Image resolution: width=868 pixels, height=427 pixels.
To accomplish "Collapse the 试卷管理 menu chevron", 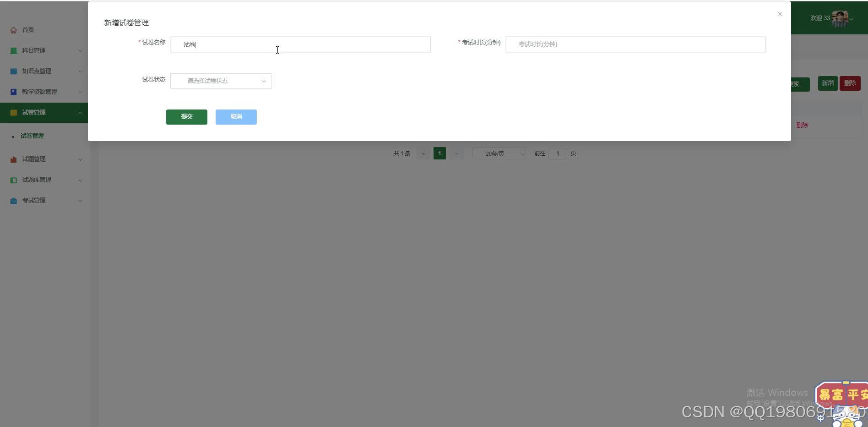I will [x=80, y=112].
